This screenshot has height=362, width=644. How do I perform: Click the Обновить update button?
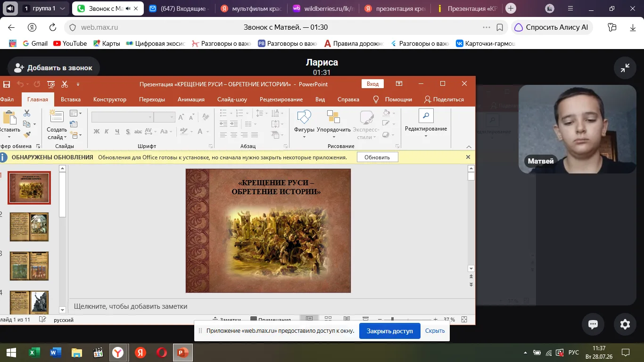point(377,157)
